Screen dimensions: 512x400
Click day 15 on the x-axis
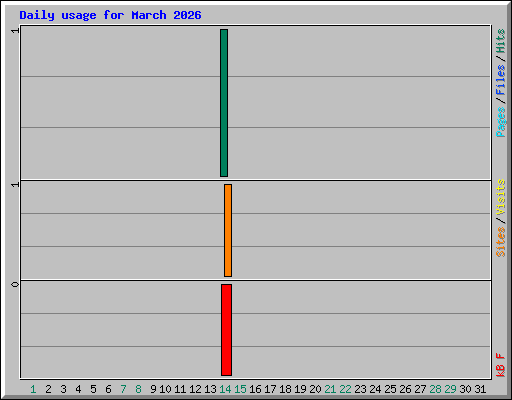pyautogui.click(x=240, y=389)
